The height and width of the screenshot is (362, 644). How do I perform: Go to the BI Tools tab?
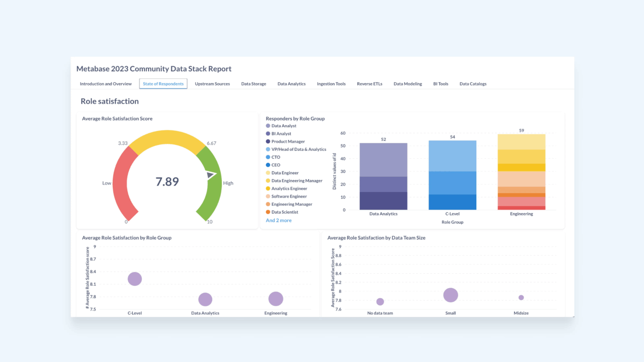point(441,84)
